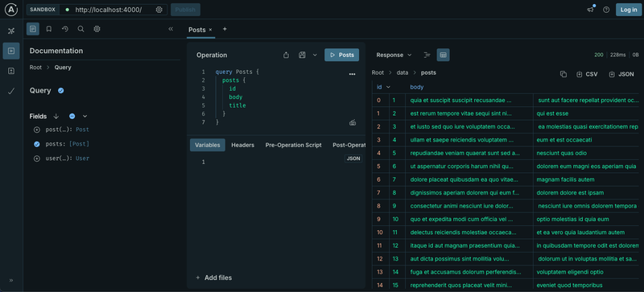644x292 pixels.
Task: Open the schema graph icon in sidebar
Action: (11, 31)
